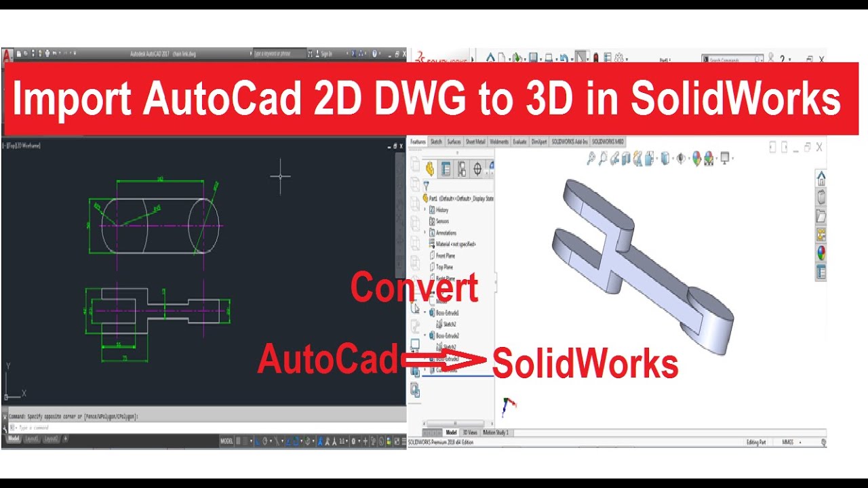
Task: Switch to AutoCAD Layout1 tab
Action: click(32, 439)
